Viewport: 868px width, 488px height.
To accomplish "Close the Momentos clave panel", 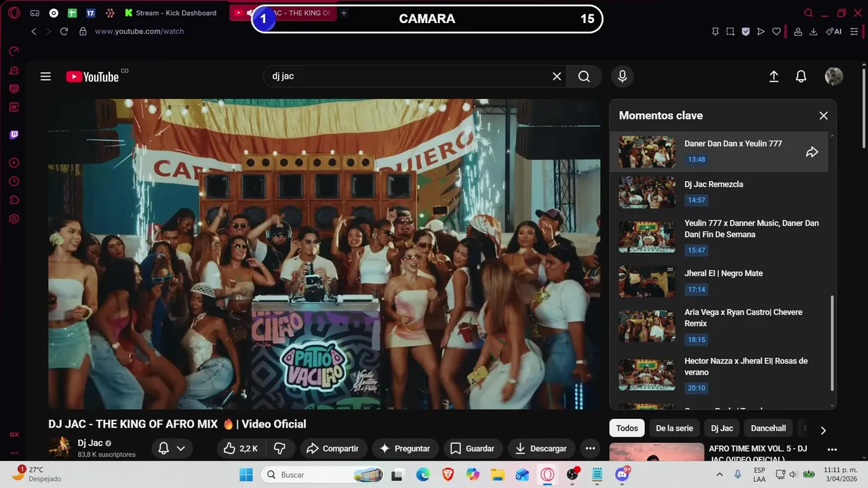I will (823, 116).
